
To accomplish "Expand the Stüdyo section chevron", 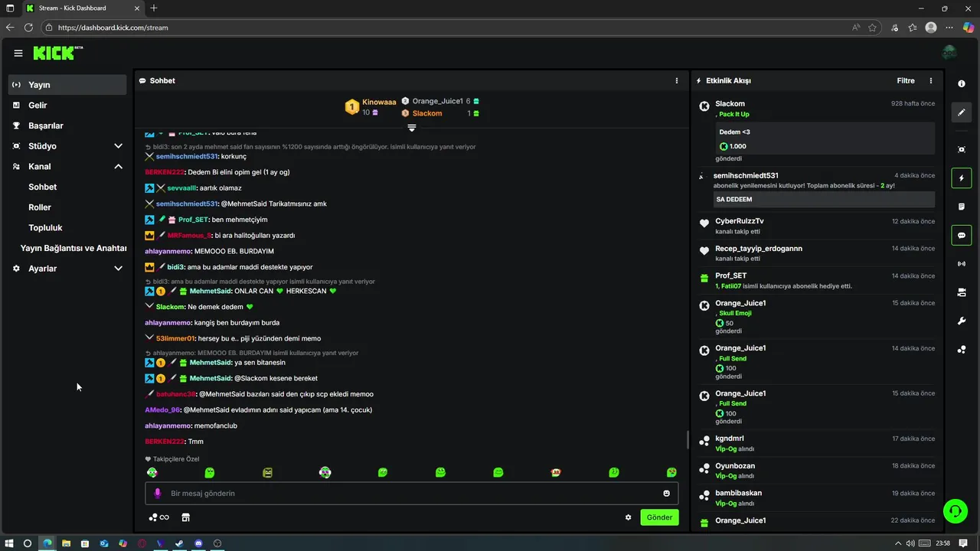I will pos(118,146).
